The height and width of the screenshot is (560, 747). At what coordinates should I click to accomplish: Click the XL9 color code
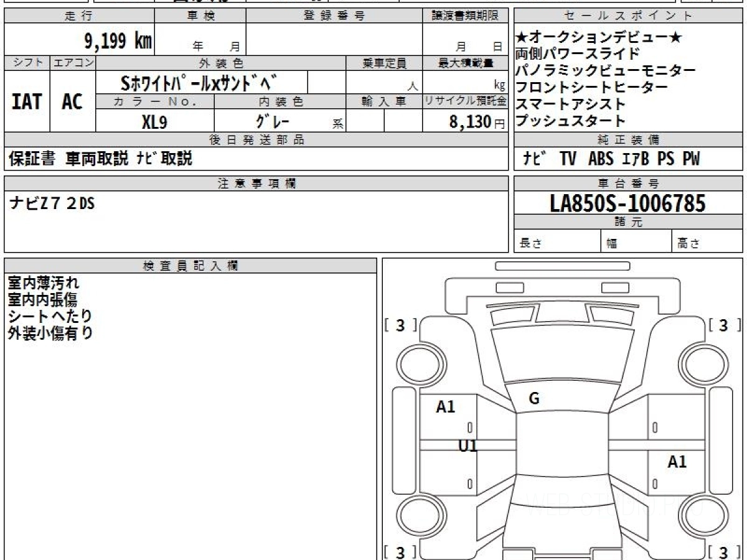pos(154,121)
